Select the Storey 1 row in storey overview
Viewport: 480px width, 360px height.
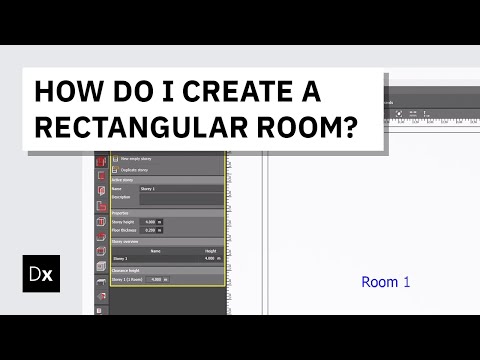[167, 259]
